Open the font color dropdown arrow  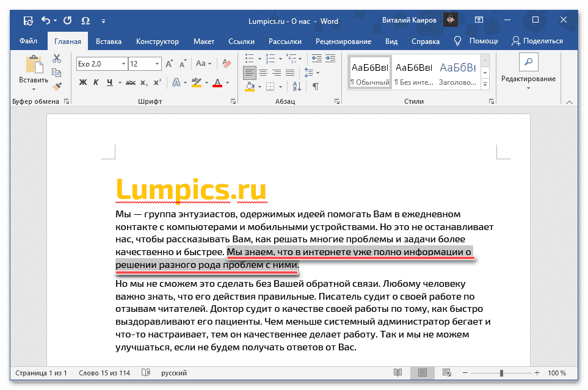point(227,82)
